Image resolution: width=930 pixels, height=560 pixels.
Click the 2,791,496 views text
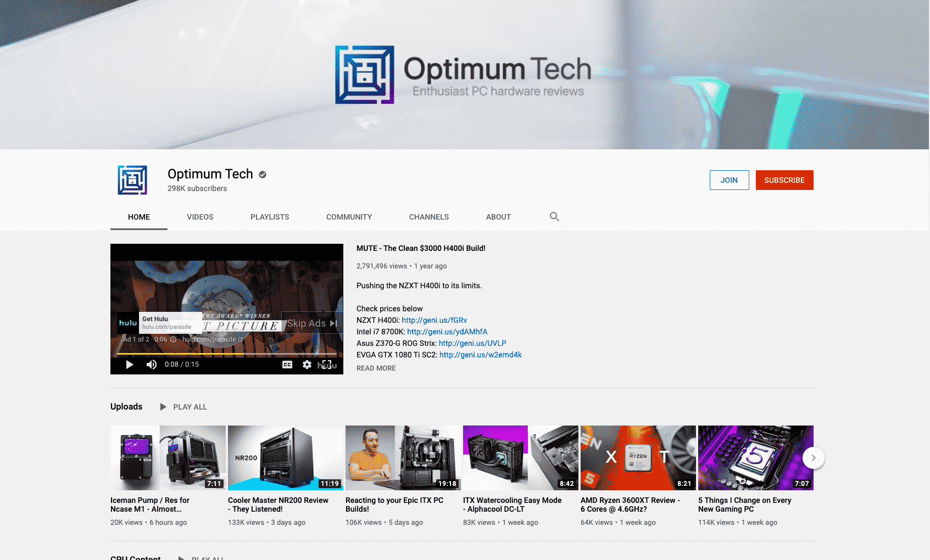coord(382,266)
